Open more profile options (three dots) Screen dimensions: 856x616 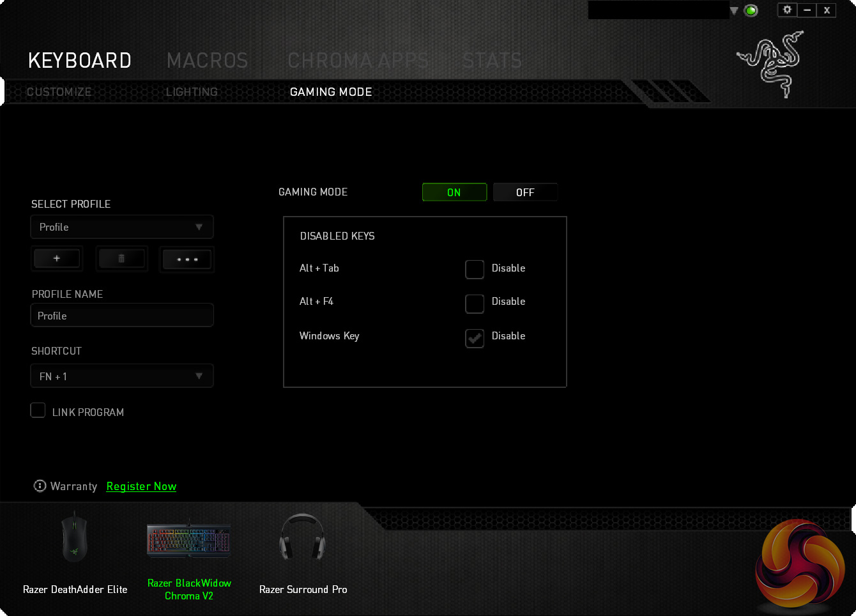pos(187,259)
